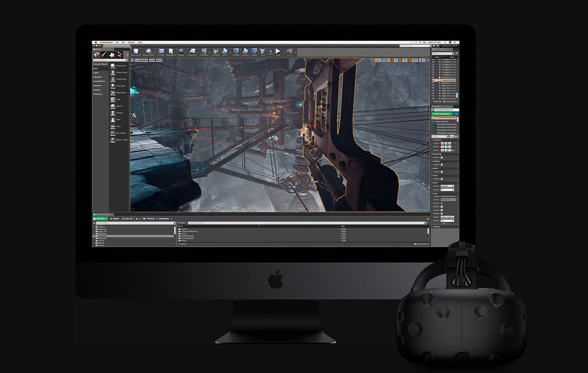Open the All Classes category
Image resolution: width=588 pixels, height=373 pixels.
(98, 94)
